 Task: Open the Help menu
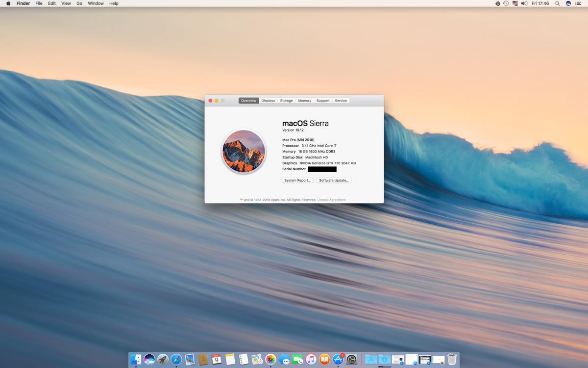point(114,3)
